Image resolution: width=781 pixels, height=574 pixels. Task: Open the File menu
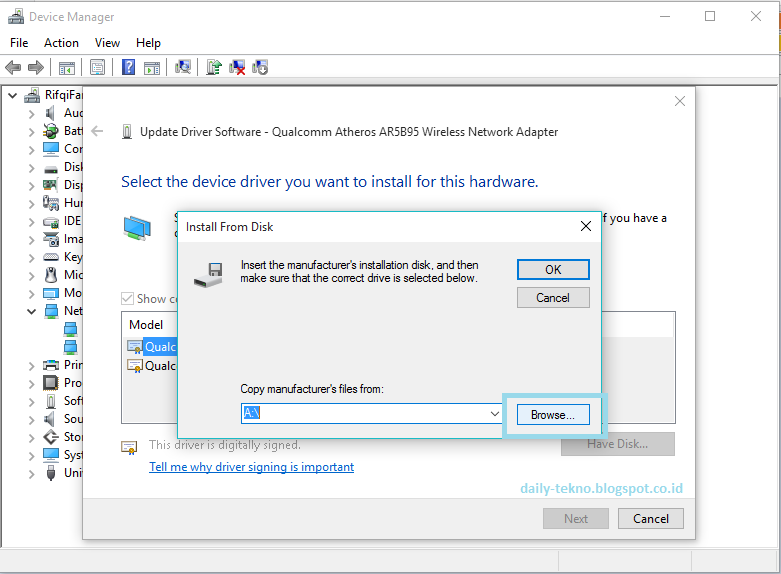pos(19,43)
